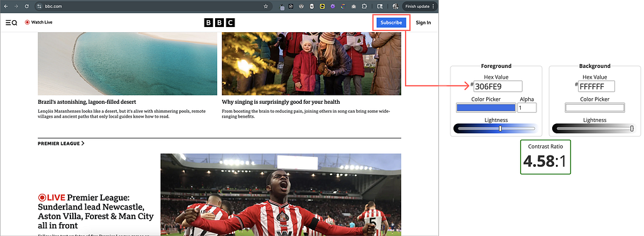Viewport: 644px width, 236px height.
Task: Open the LIVE Premier League Sunderland headline
Action: [x=96, y=211]
